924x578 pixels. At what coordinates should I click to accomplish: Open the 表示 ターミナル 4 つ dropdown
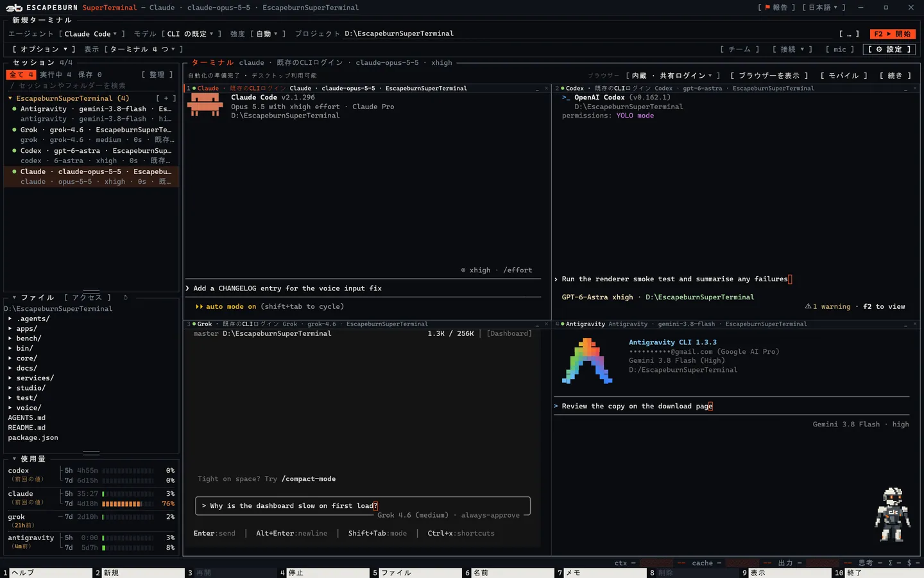(x=143, y=49)
